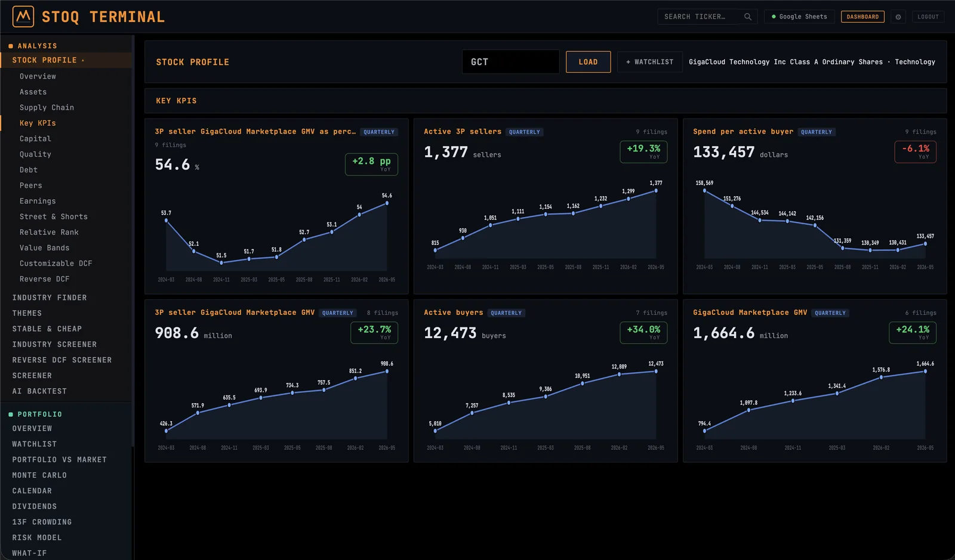Click the GCT ticker input box
Screen dimensions: 955x560
pos(510,62)
